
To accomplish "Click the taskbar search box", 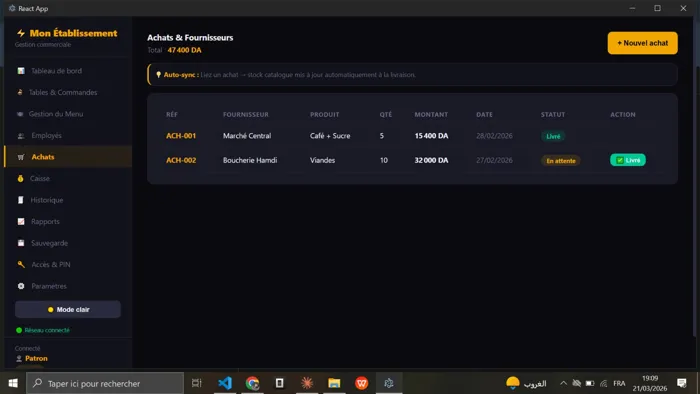I will (x=105, y=383).
